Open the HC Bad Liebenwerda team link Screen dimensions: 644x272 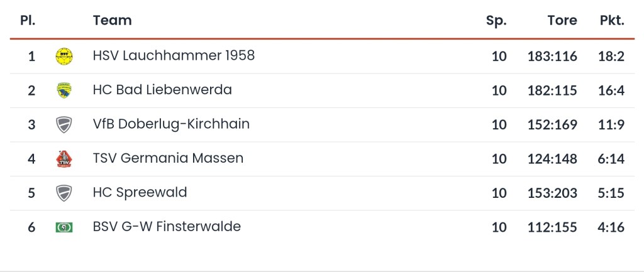pyautogui.click(x=162, y=90)
